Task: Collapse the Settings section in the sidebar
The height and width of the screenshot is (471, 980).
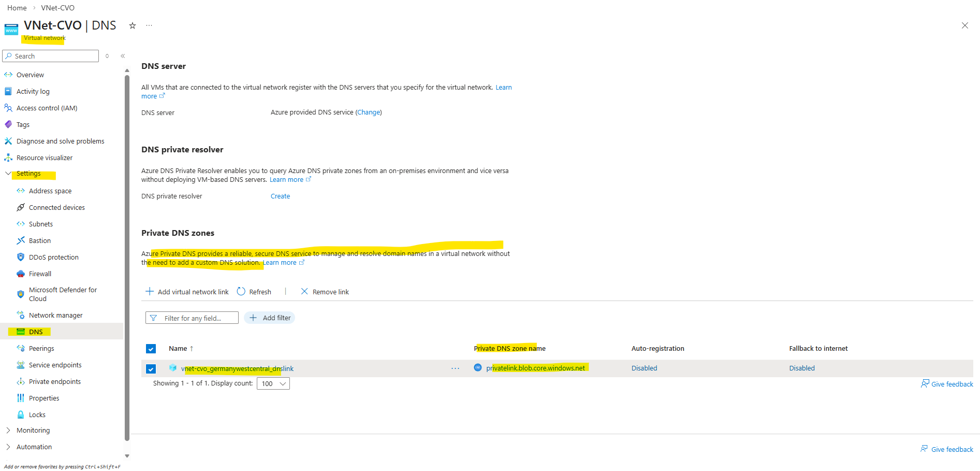Action: [x=8, y=174]
